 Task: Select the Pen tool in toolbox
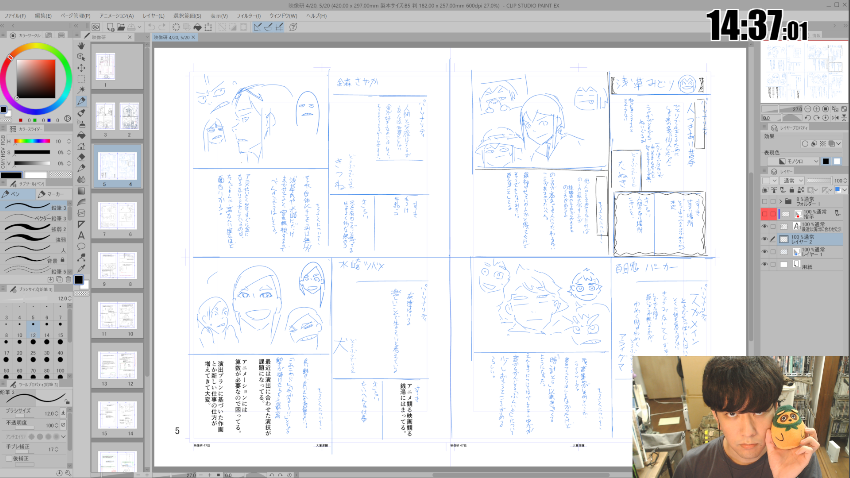tap(81, 101)
